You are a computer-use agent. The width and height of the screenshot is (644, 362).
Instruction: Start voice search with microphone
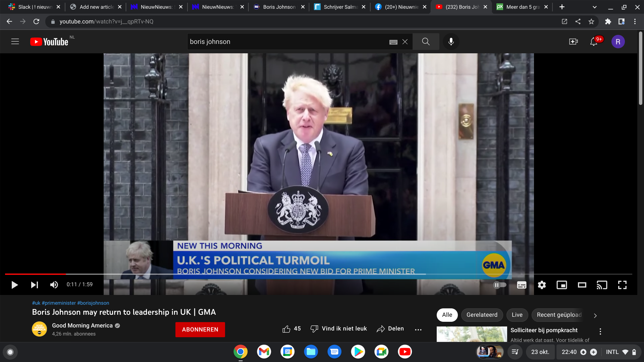point(451,42)
